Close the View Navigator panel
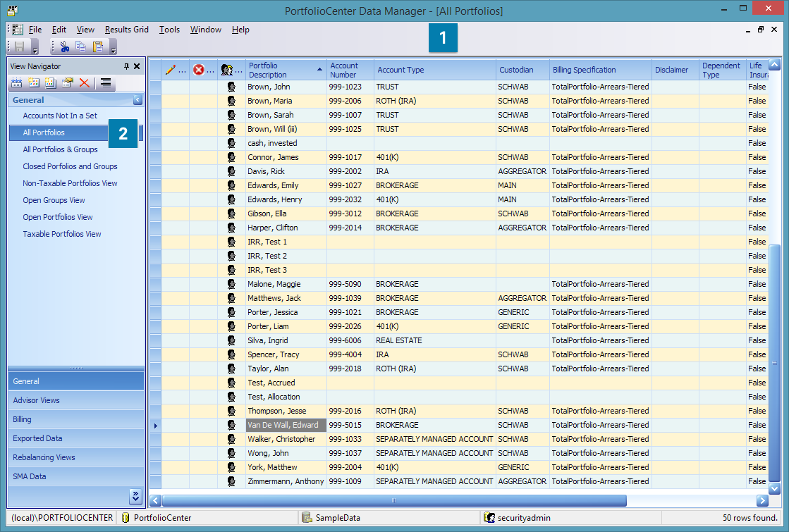789x532 pixels. pos(137,66)
